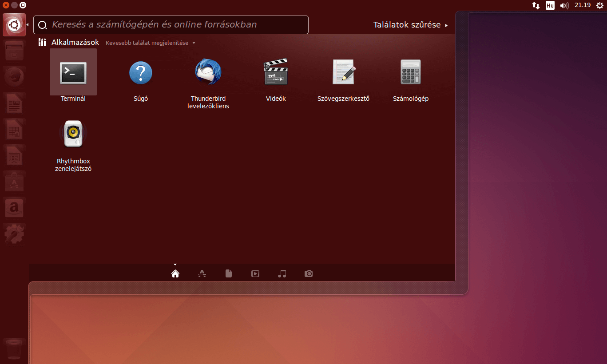607x364 pixels.
Task: Open the Trash in the launcher
Action: (14, 349)
